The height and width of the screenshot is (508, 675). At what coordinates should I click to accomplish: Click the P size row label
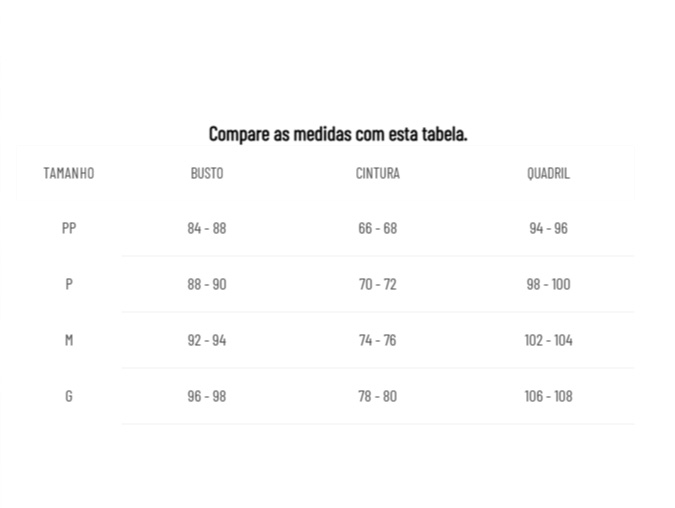coord(69,284)
